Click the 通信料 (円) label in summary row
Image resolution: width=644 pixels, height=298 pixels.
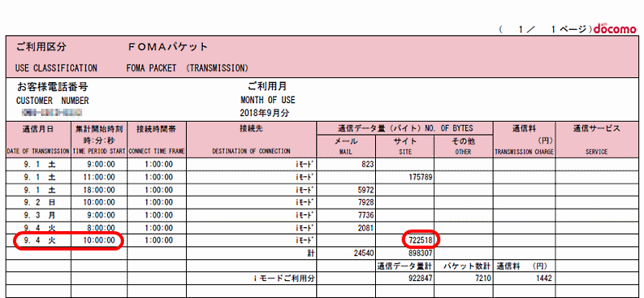point(522,266)
